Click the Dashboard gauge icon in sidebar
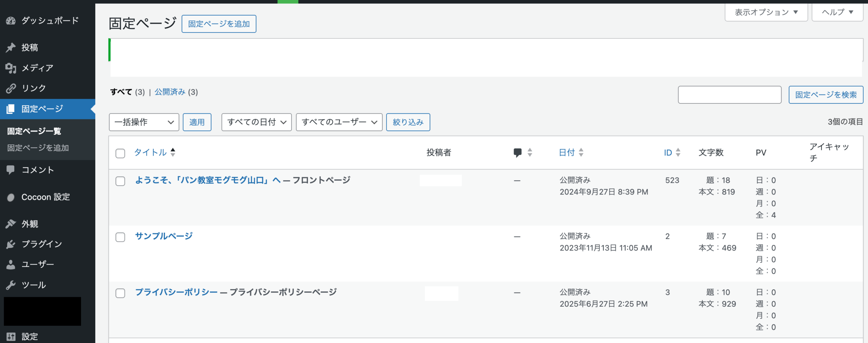This screenshot has width=868, height=343. [11, 21]
